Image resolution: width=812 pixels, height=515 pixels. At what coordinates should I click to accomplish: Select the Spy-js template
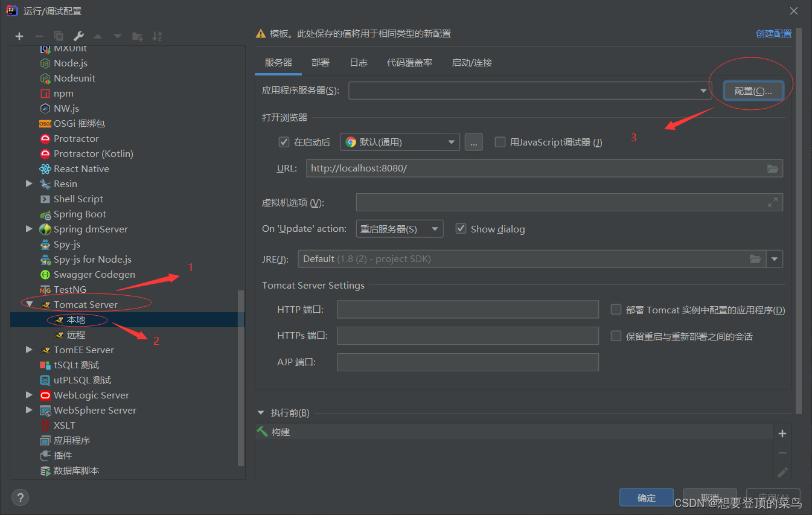pos(67,244)
